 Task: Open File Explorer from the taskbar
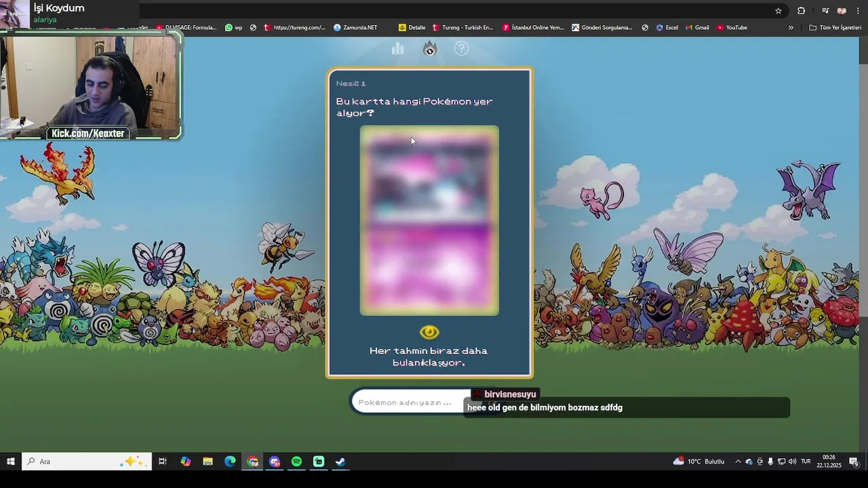click(x=208, y=462)
